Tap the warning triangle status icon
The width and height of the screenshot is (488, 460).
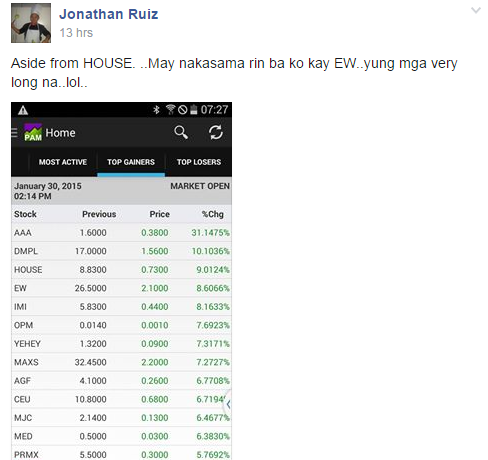point(23,110)
